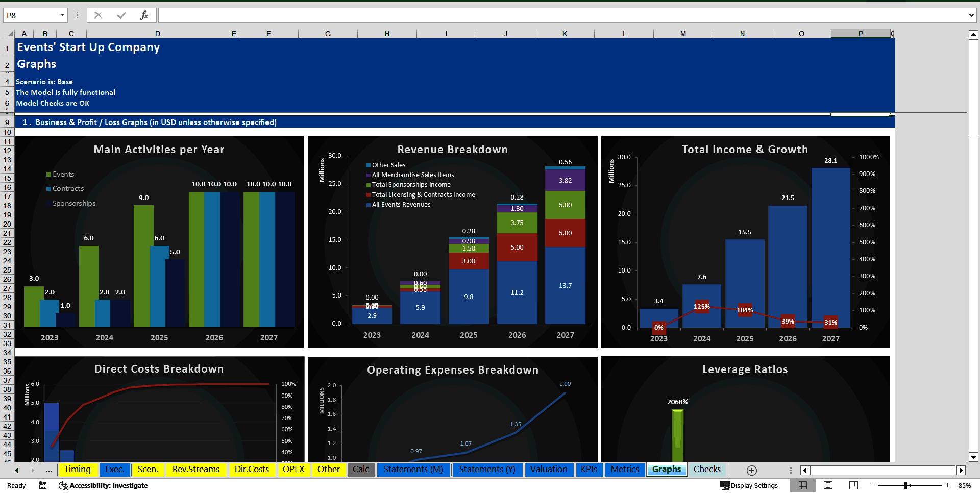Switch to Normal view icon
The image size is (980, 493).
pyautogui.click(x=803, y=485)
